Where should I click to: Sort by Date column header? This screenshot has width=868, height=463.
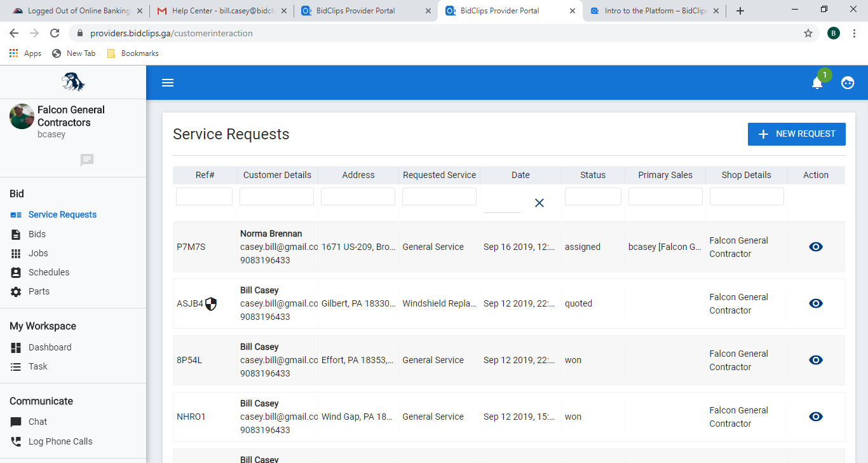520,175
